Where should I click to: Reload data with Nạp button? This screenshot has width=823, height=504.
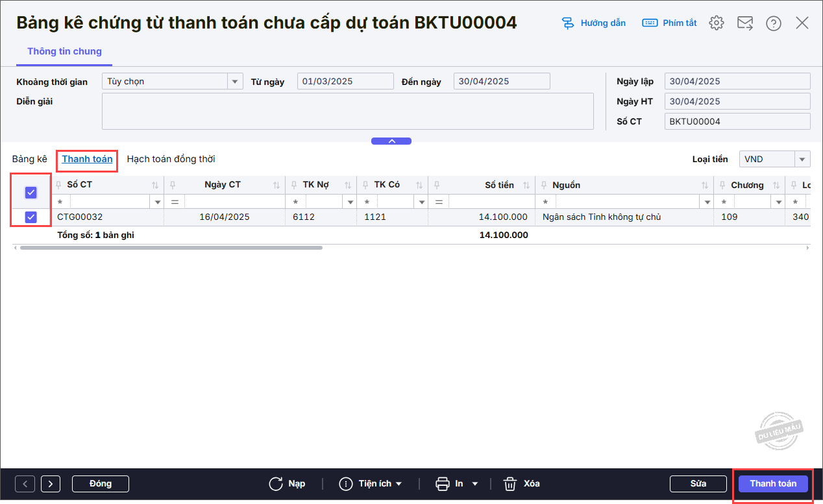pyautogui.click(x=287, y=484)
